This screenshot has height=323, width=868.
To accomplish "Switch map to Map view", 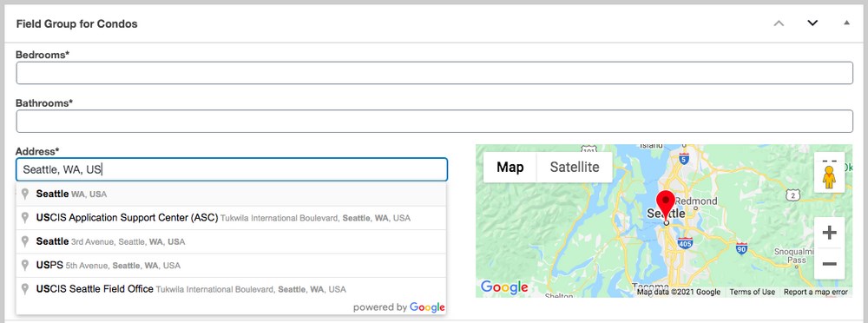I will 510,167.
